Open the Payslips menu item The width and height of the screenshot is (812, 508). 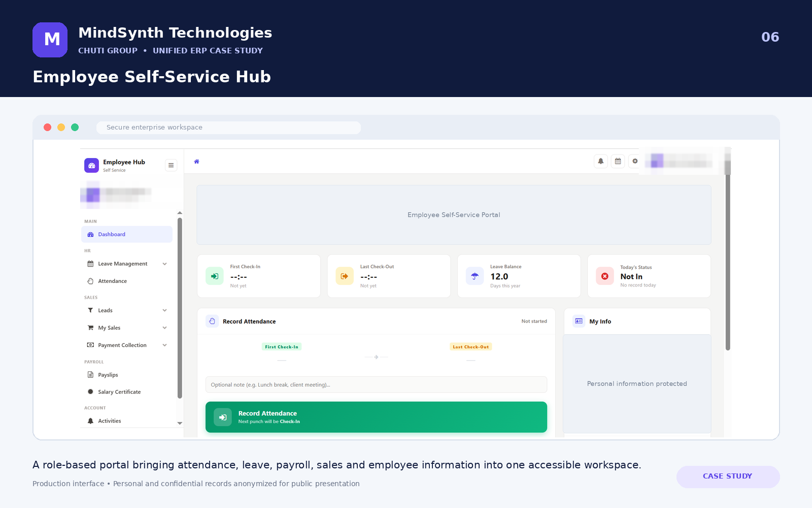127,375
